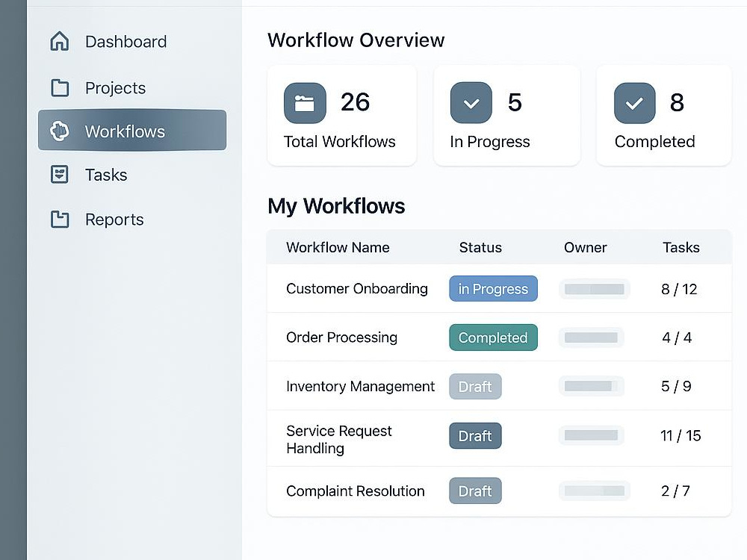
Task: Click the Owner column header
Action: click(585, 248)
